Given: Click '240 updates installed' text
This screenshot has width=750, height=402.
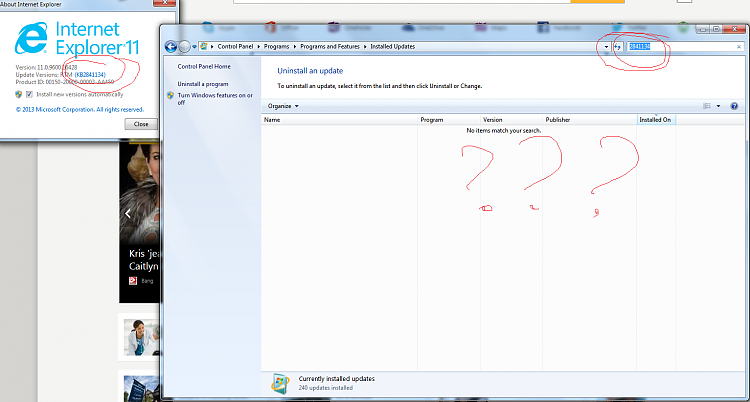Looking at the screenshot, I should coord(326,388).
